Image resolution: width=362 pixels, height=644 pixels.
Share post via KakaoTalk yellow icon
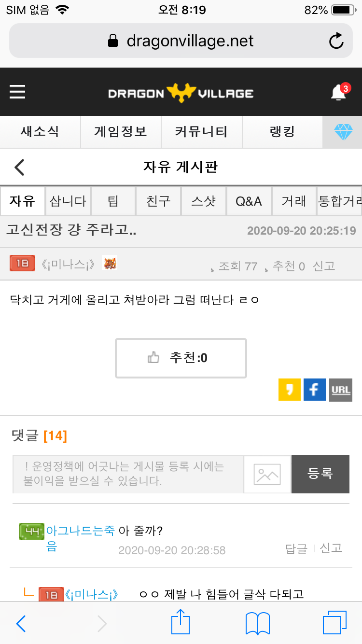(x=290, y=390)
